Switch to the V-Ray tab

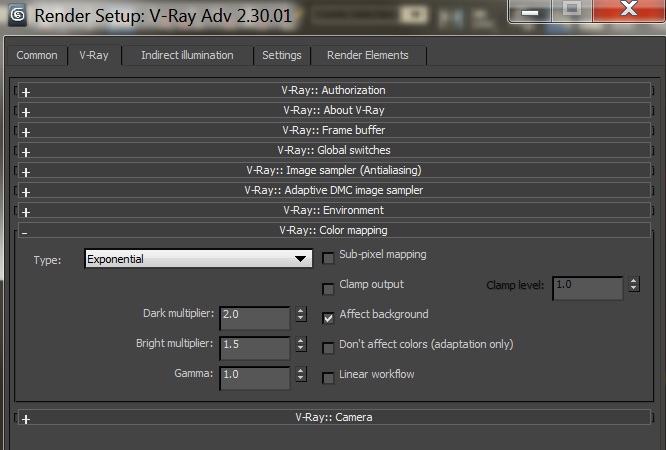tap(94, 55)
